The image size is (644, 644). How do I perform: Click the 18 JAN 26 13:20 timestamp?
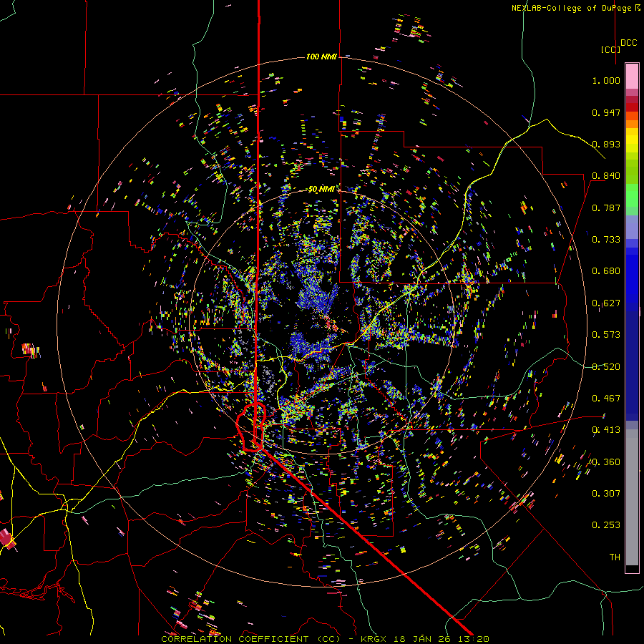pos(441,639)
